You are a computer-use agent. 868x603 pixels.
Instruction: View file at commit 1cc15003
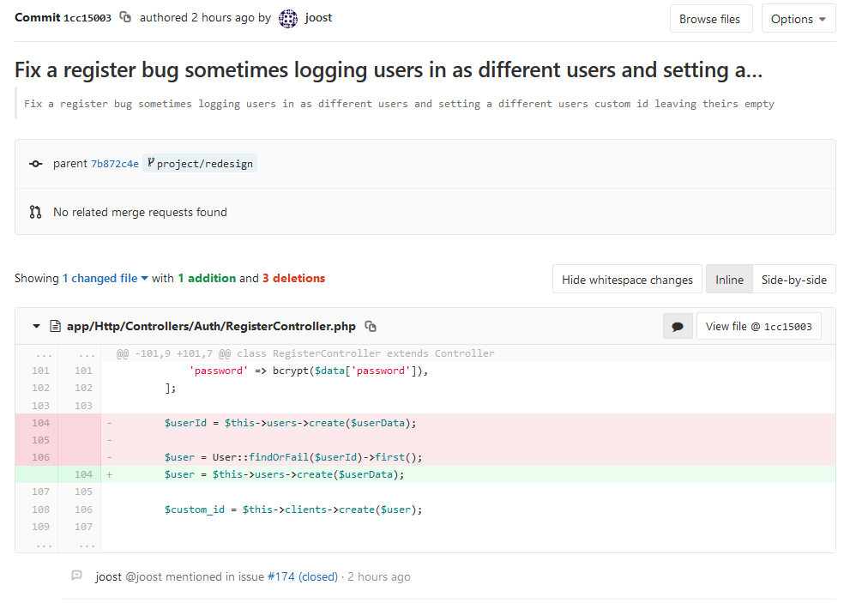tap(758, 327)
